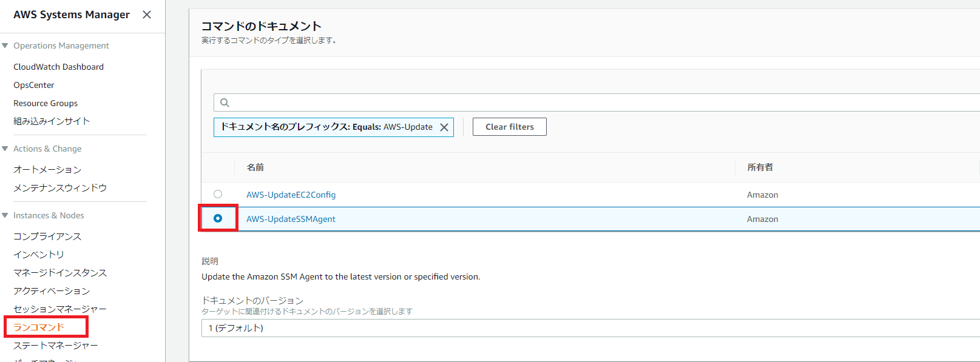The image size is (980, 362).
Task: Remove the AWS-Update prefix filter
Action: pyautogui.click(x=444, y=127)
